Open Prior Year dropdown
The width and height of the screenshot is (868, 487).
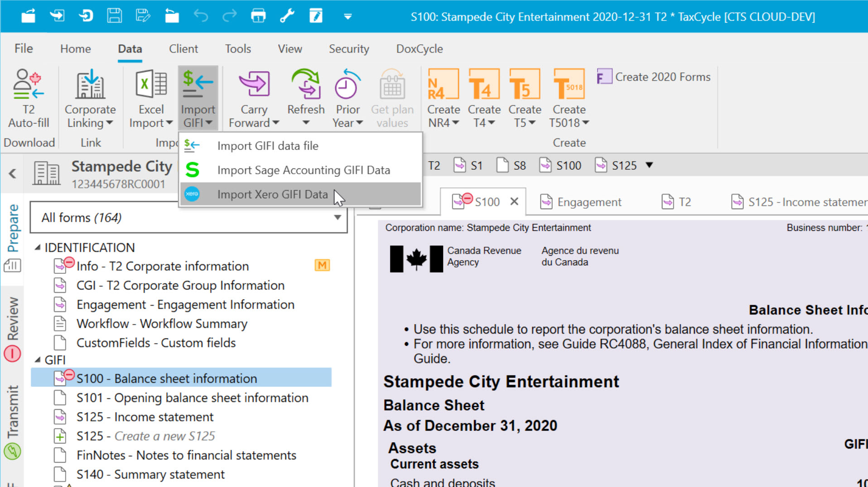347,116
